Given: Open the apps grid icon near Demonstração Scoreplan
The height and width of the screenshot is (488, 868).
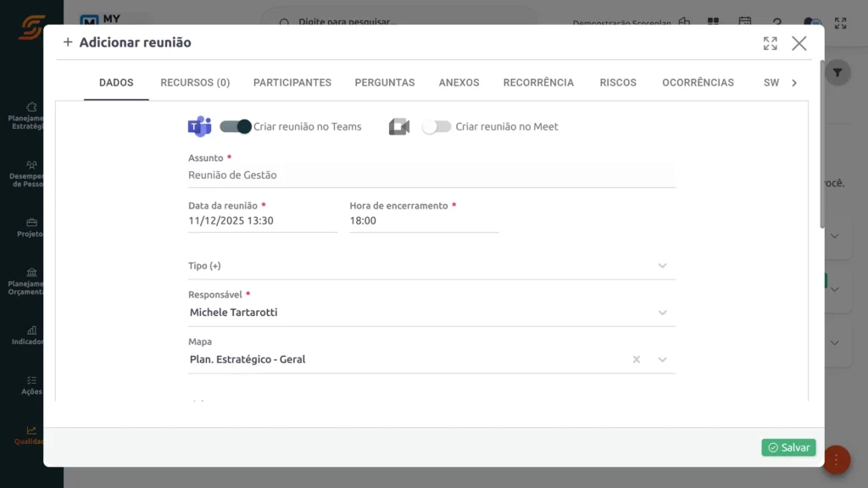Looking at the screenshot, I should click(x=714, y=23).
